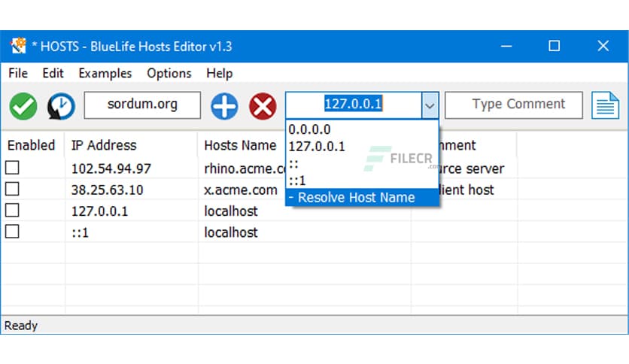The height and width of the screenshot is (364, 629).
Task: Click the blue plus add entry icon
Action: point(224,106)
